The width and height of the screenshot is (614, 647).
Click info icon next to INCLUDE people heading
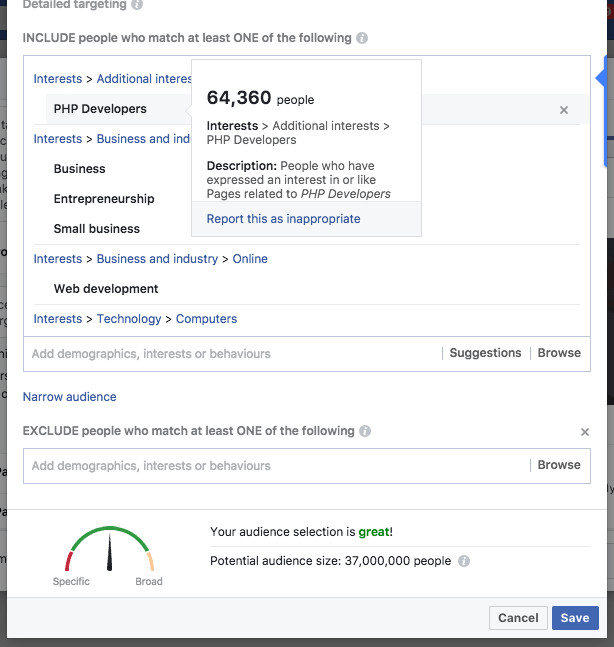click(362, 38)
